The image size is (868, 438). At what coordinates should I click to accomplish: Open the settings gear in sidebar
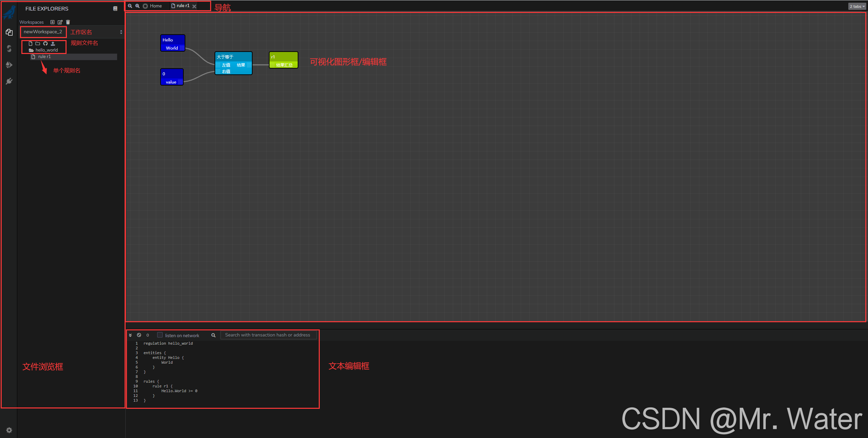coord(9,430)
